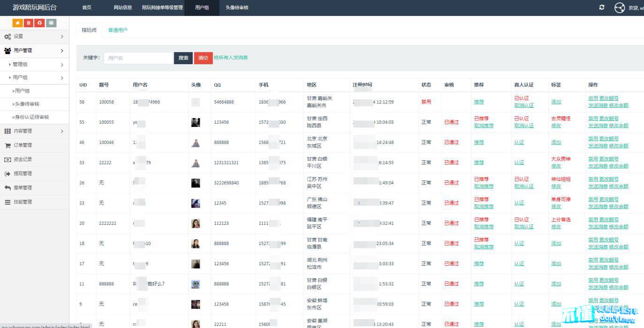
Task: Focus the 用户名 keyword input field
Action: pos(138,58)
